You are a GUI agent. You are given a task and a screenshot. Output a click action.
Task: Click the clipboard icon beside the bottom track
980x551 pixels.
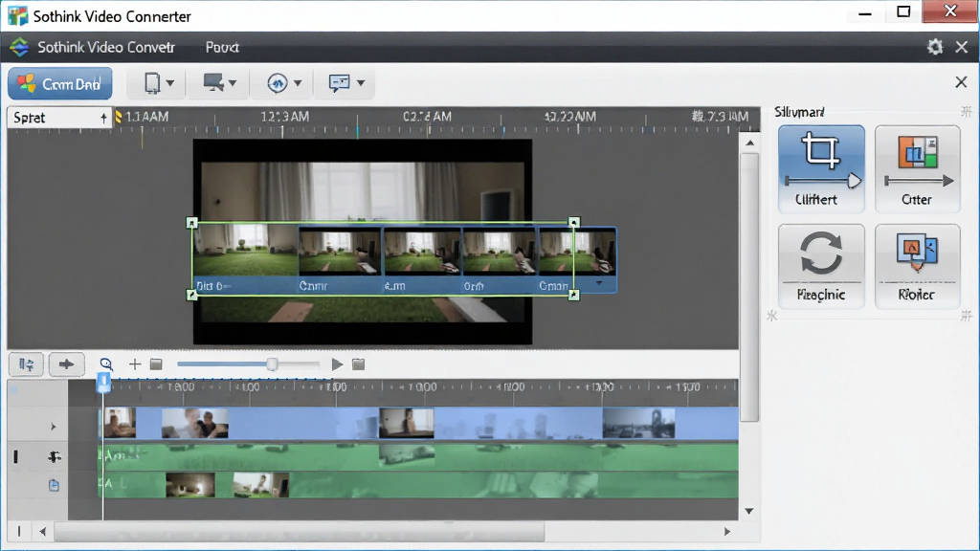tap(54, 485)
